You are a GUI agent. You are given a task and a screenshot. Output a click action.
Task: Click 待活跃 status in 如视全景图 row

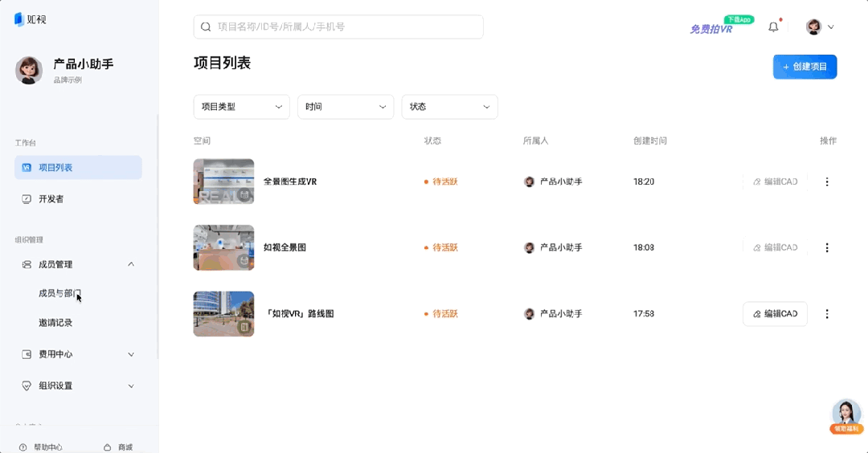[441, 247]
